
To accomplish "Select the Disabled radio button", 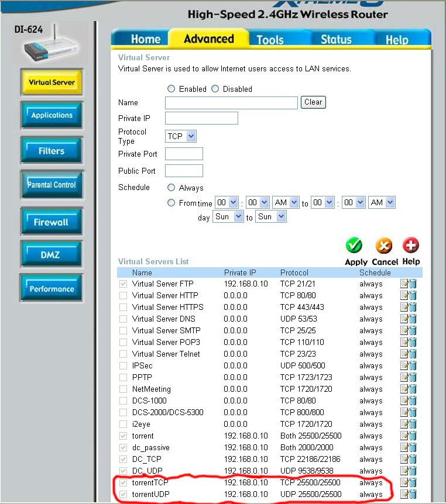I will 215,89.
